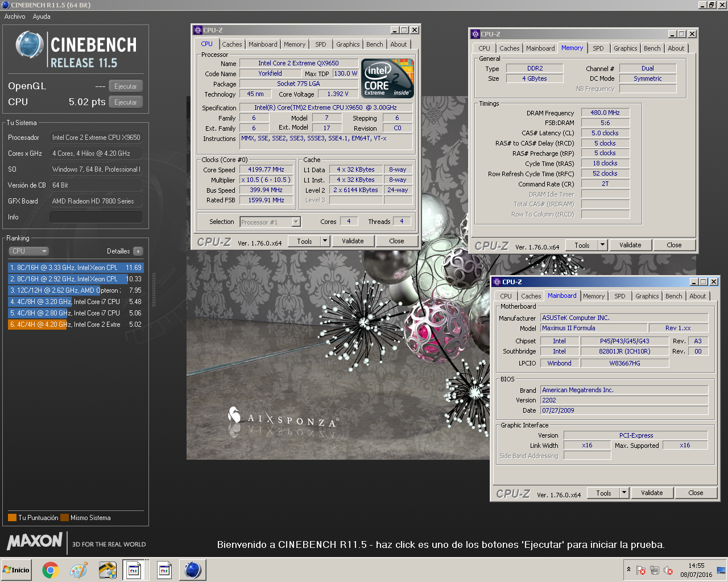Image resolution: width=728 pixels, height=582 pixels.
Task: Click Close button in Mainboard window
Action: coord(696,493)
